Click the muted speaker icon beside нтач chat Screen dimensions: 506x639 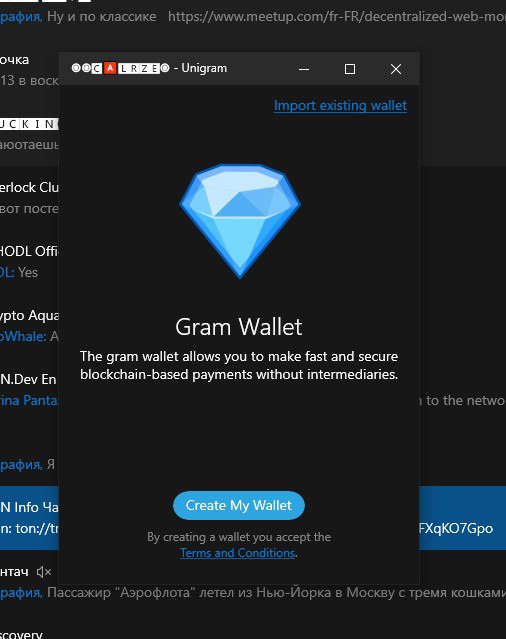44,572
